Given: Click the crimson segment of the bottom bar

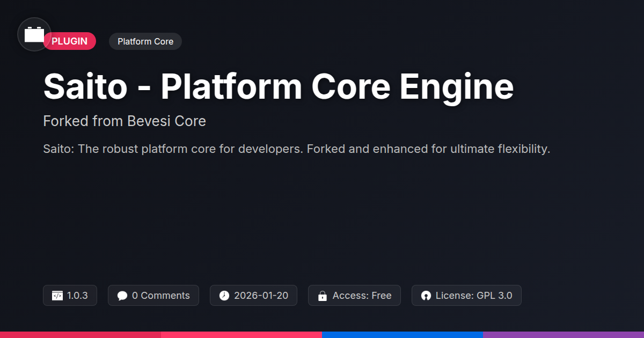Looking at the screenshot, I should (x=80, y=334).
